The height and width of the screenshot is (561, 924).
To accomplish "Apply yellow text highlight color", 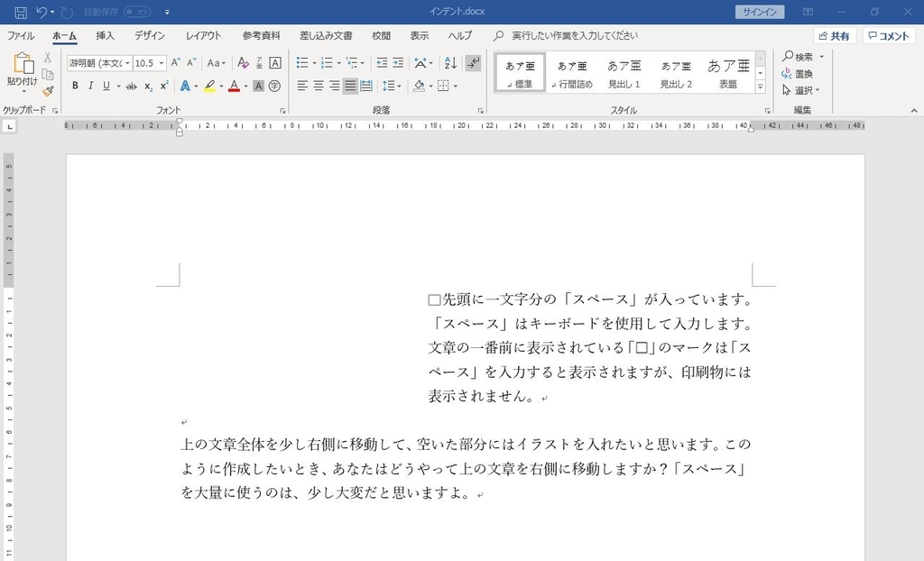I will click(x=209, y=85).
